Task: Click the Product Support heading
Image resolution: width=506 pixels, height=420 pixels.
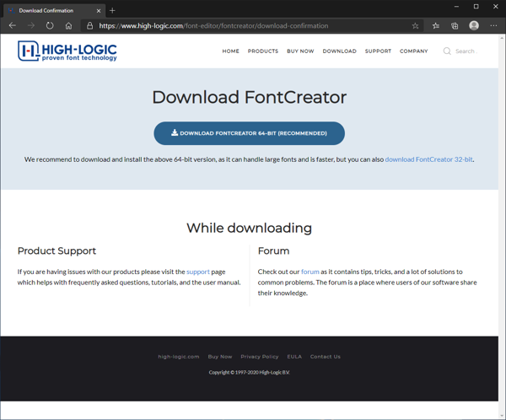Action: click(x=57, y=250)
